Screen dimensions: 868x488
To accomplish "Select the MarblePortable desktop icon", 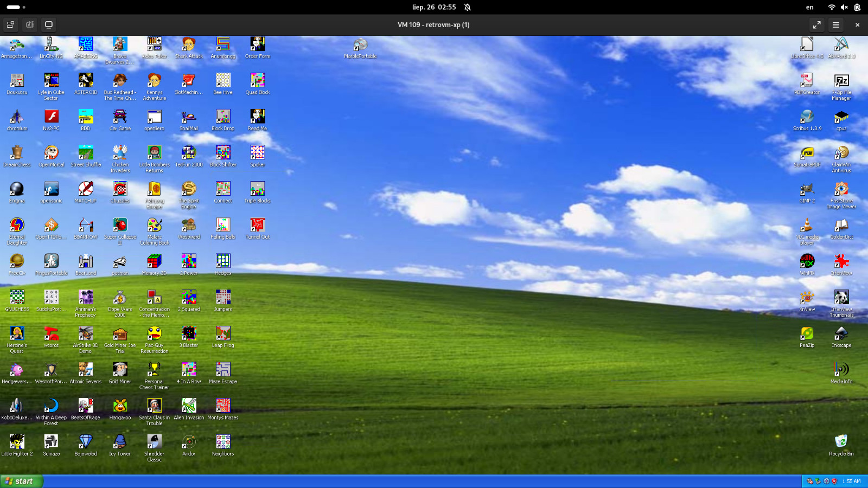I will click(360, 44).
